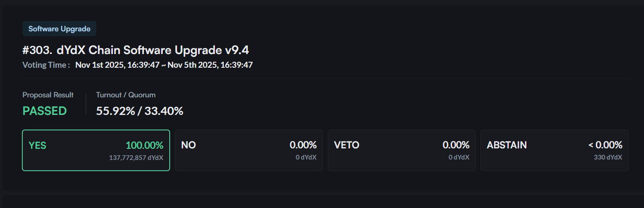Click the Voting Time label

coord(46,65)
